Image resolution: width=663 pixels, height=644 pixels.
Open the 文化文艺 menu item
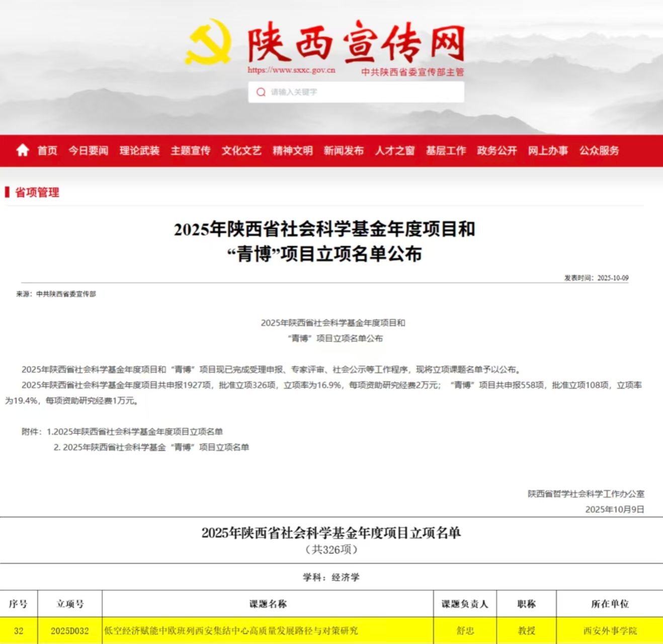[x=241, y=150]
